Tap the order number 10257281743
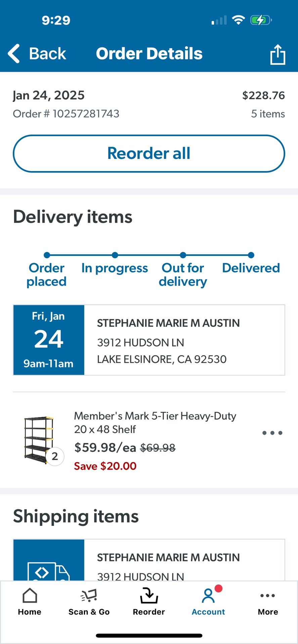Viewport: 298px width, 644px height. point(66,114)
